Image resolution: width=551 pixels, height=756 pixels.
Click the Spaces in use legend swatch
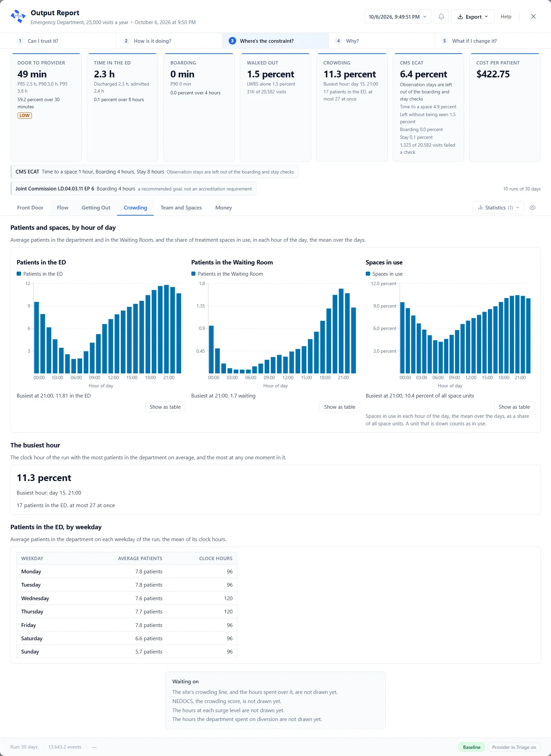[368, 274]
